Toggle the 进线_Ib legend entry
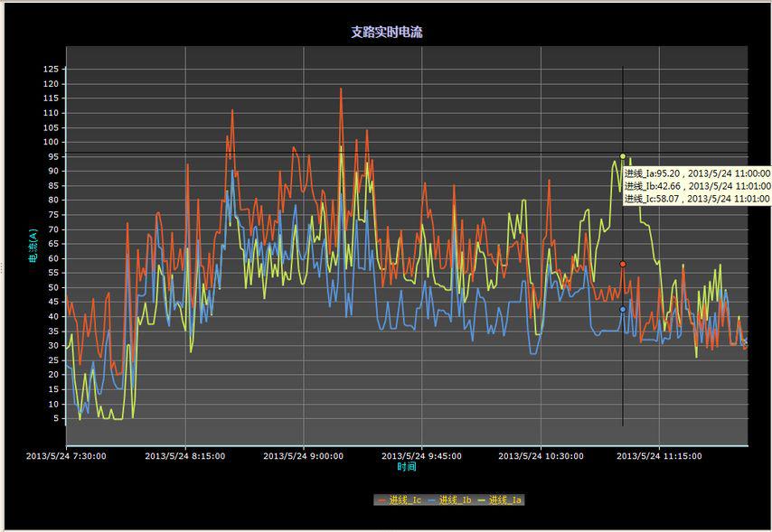772x532 pixels. 455,500
